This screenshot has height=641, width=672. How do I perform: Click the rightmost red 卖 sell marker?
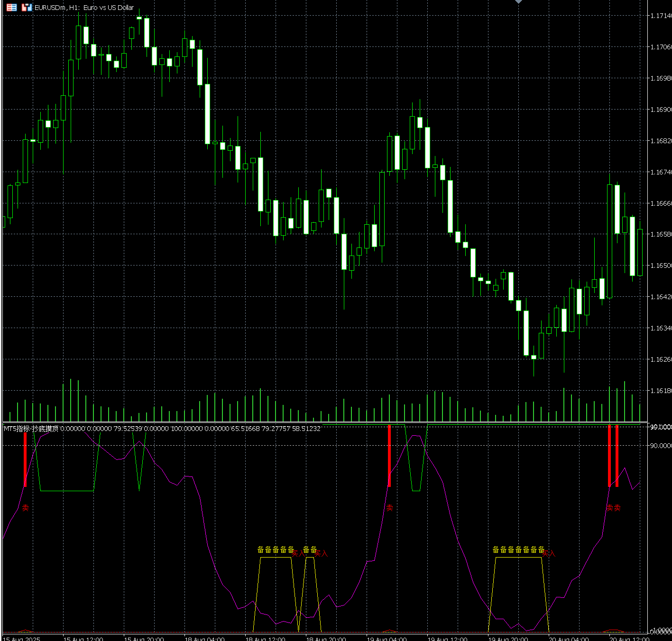[x=617, y=508]
